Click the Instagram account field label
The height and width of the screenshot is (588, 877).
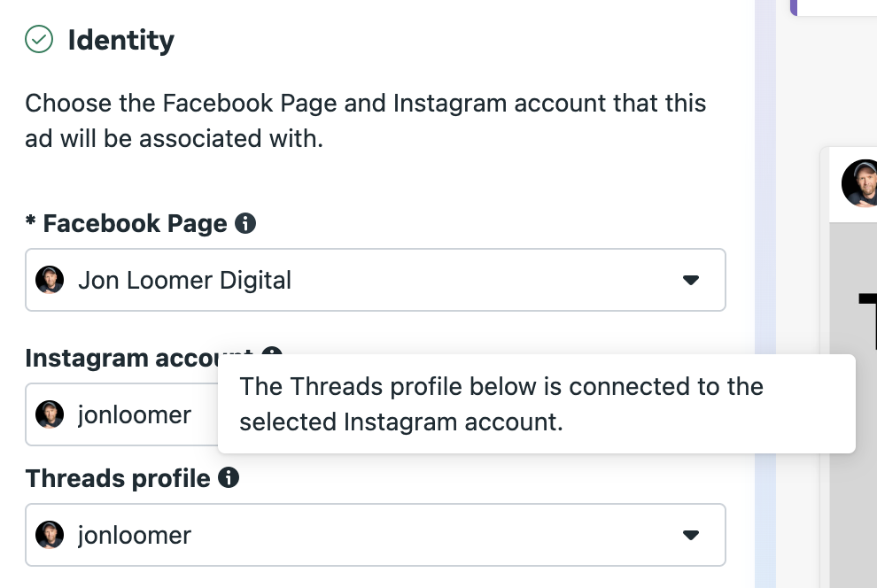point(122,358)
